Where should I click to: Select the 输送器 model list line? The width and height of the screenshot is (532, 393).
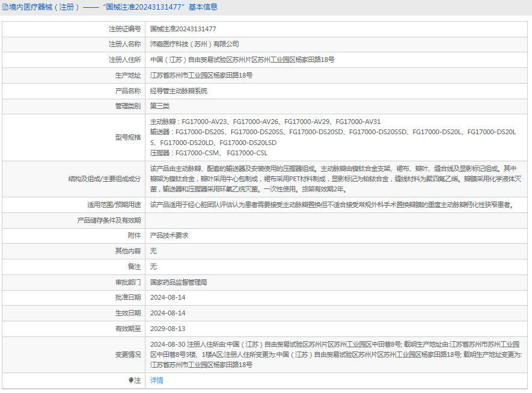(x=333, y=137)
